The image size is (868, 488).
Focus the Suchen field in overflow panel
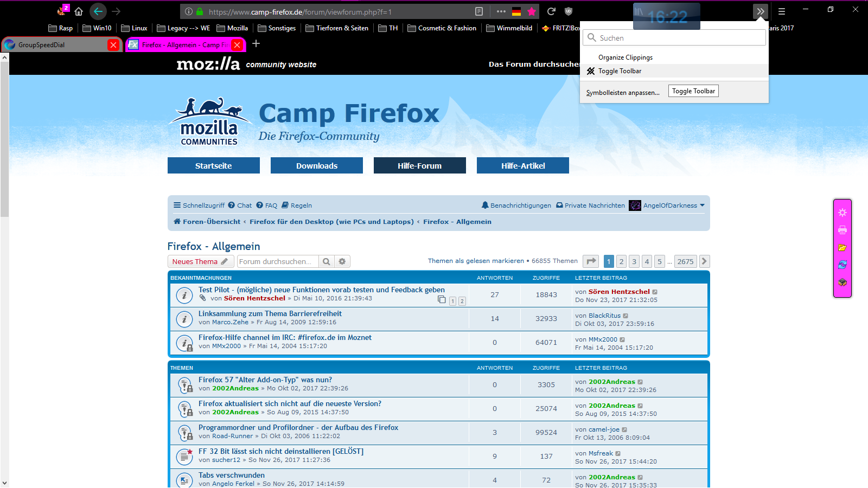[674, 37]
